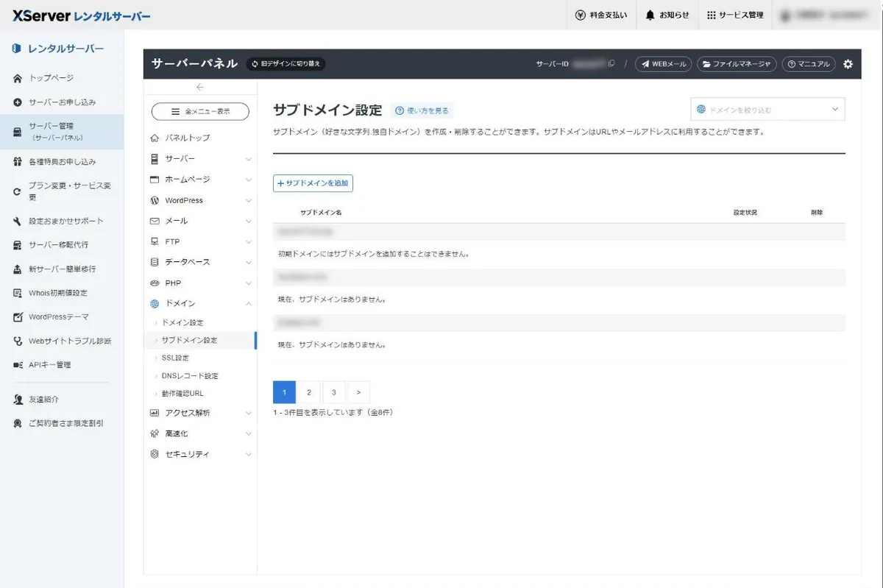Viewport: 883px width, 588px height.
Task: Click the icon beside サーバー移転代行
Action: [x=18, y=245]
